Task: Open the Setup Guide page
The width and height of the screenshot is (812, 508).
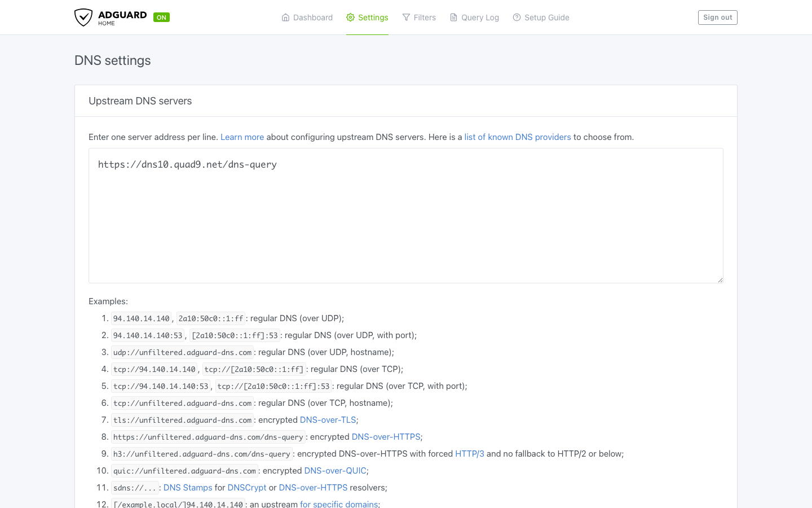Action: 541,17
